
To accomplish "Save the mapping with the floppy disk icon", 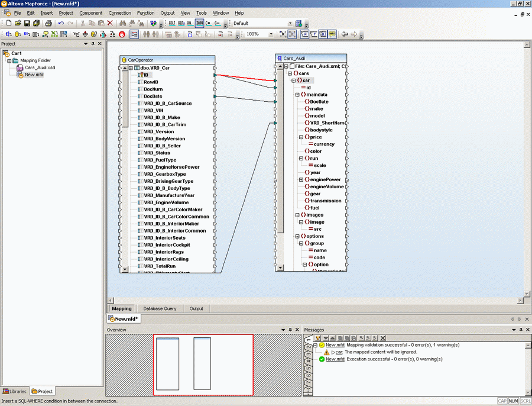I will click(27, 23).
